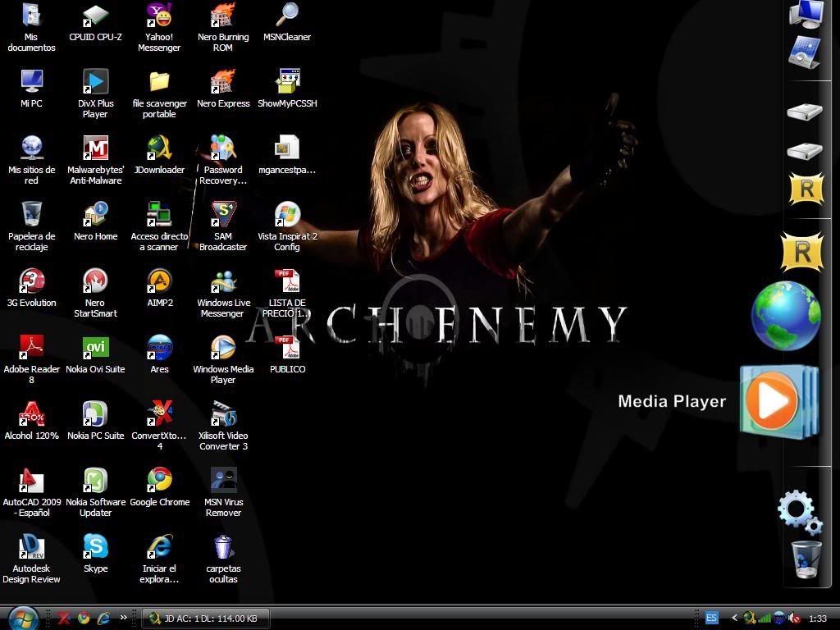Select the 3G Evolution shortcut
The width and height of the screenshot is (840, 630).
coord(32,288)
